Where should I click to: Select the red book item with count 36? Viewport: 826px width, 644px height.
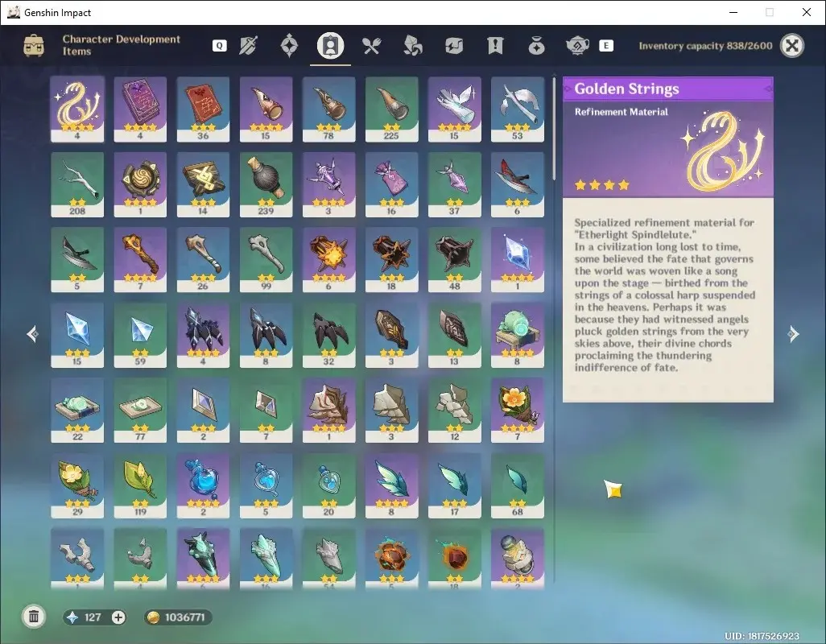tap(203, 109)
